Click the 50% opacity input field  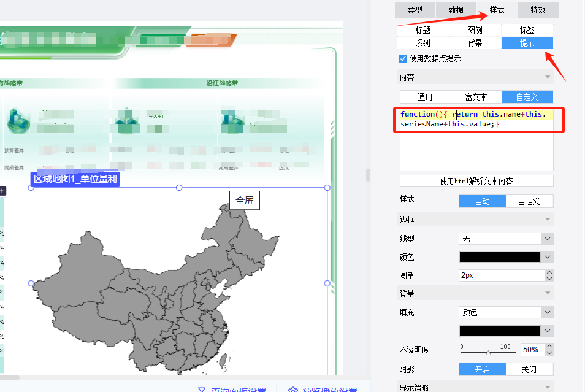coord(532,350)
